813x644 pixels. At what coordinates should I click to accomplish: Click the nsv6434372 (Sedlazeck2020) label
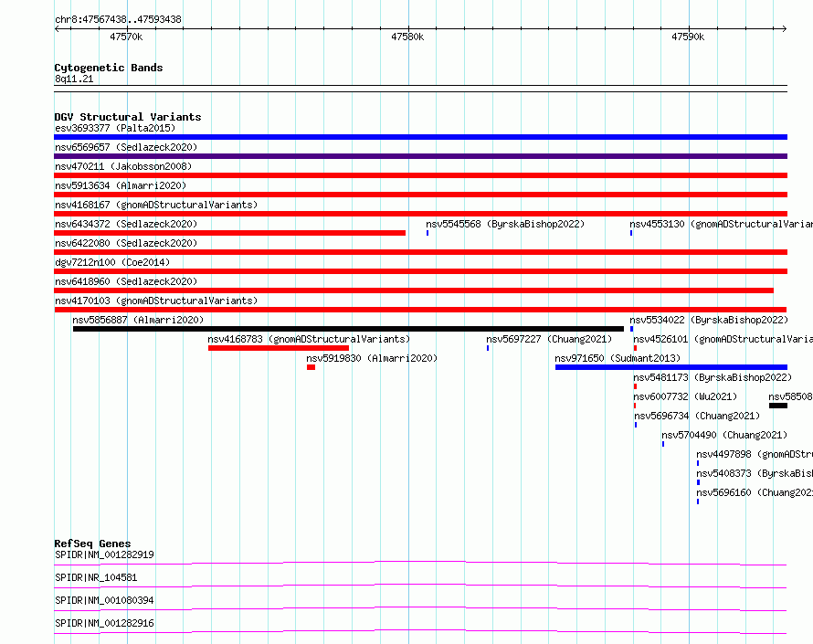click(126, 224)
